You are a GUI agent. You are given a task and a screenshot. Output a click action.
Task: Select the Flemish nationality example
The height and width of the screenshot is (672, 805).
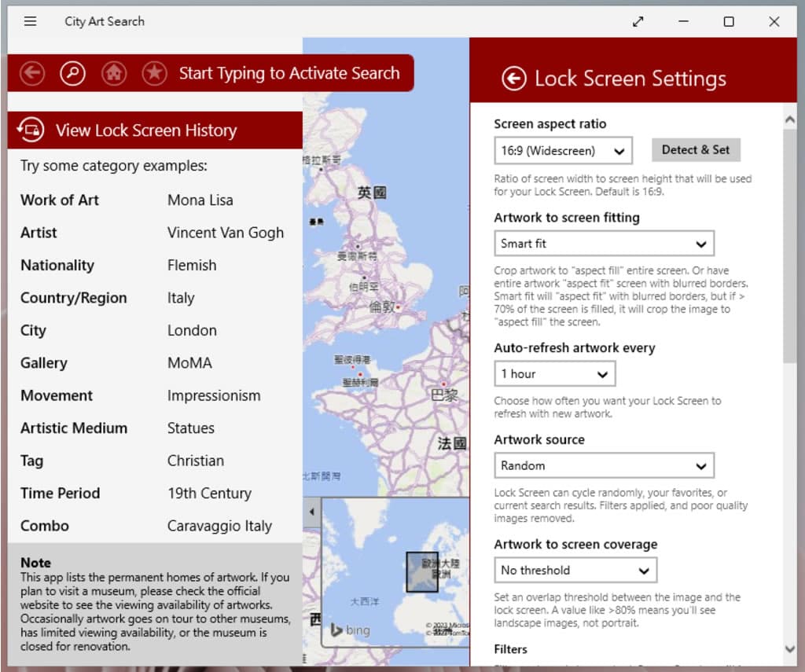tap(192, 266)
